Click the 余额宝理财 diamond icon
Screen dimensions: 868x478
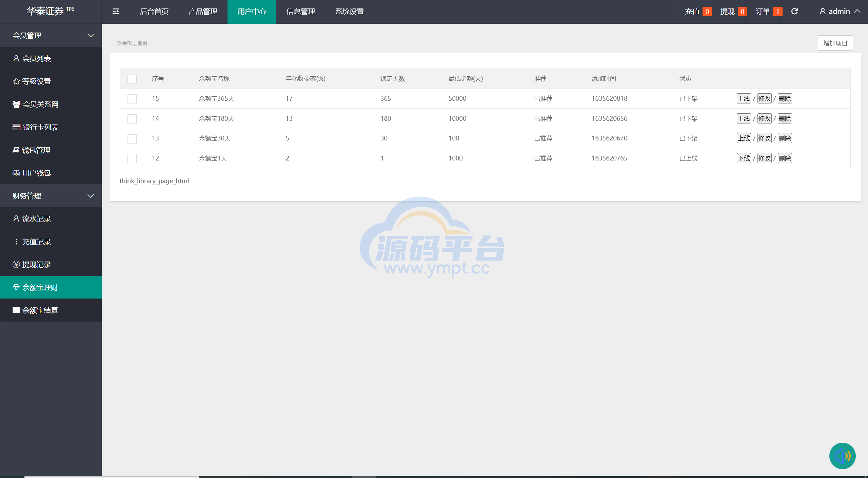pyautogui.click(x=16, y=287)
